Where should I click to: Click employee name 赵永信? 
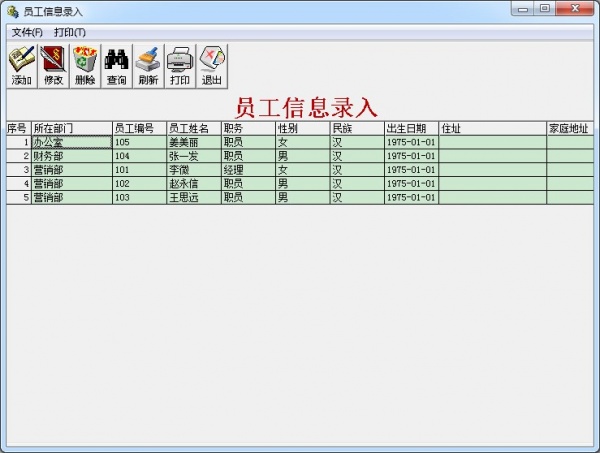pos(194,184)
